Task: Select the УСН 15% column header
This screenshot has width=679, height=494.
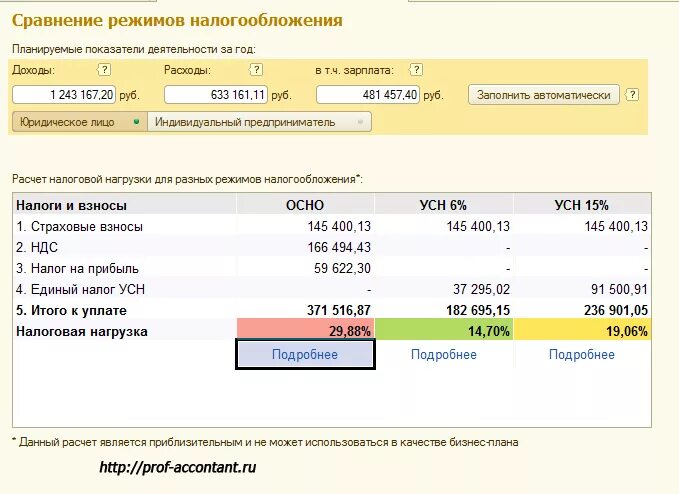Action: click(x=582, y=205)
